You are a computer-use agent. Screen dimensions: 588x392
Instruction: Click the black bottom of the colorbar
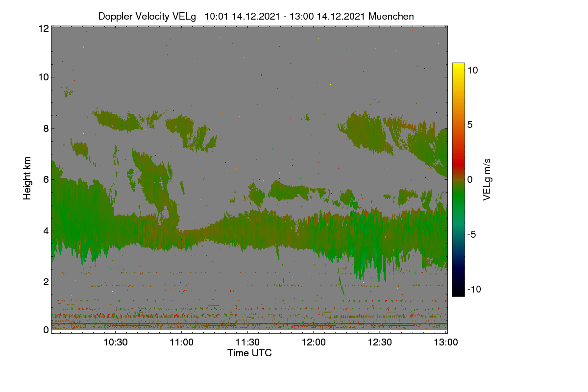coord(458,292)
